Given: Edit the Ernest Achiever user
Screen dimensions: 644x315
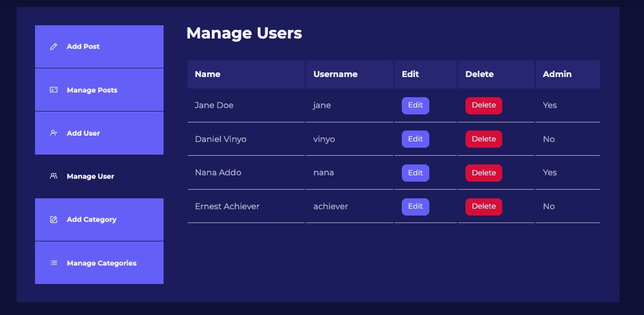Looking at the screenshot, I should pos(415,207).
